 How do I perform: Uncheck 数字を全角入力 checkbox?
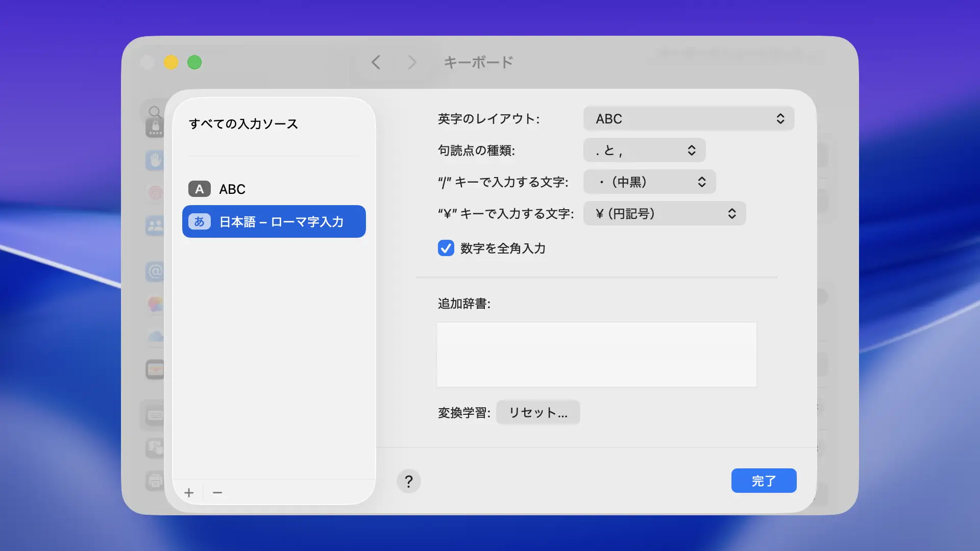coord(446,248)
